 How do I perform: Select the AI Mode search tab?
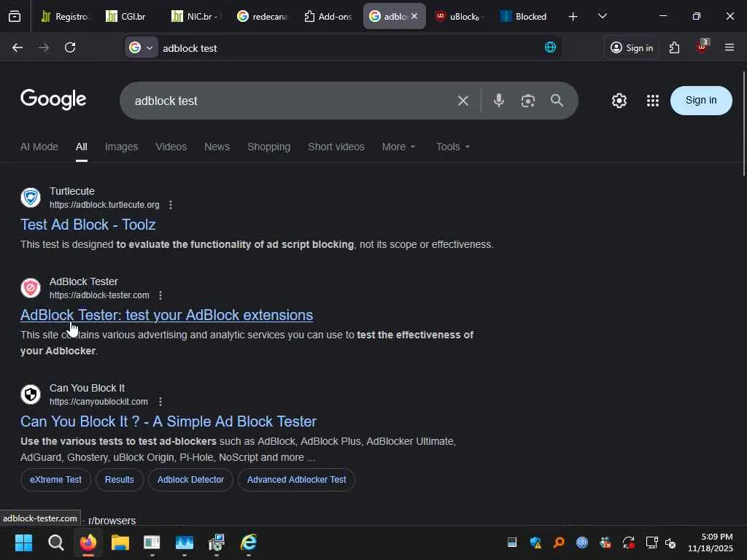pyautogui.click(x=39, y=147)
